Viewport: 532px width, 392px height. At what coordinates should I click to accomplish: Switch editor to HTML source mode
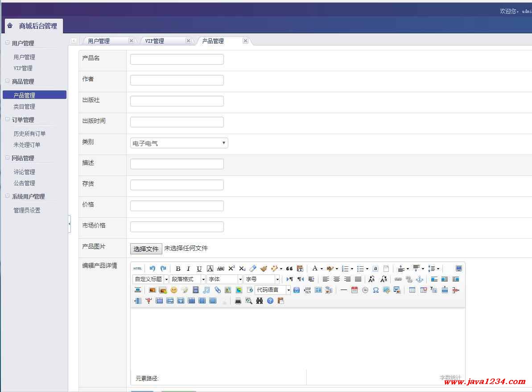pos(137,269)
